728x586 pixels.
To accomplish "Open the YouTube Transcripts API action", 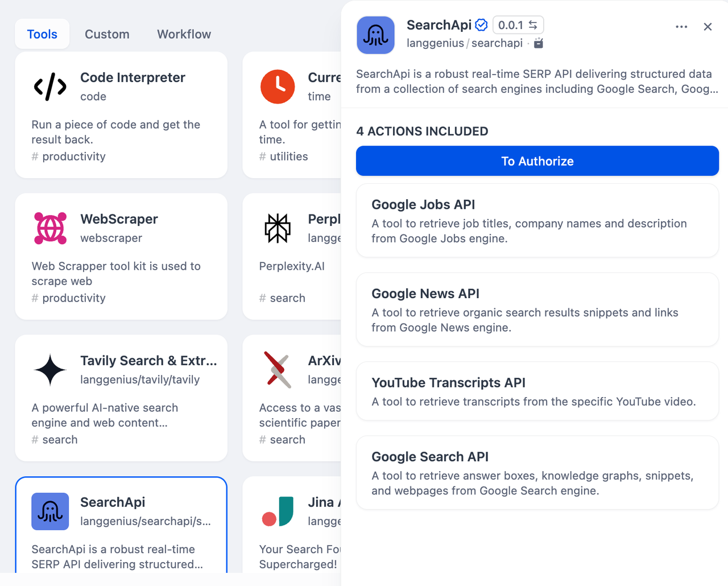I will (x=537, y=391).
